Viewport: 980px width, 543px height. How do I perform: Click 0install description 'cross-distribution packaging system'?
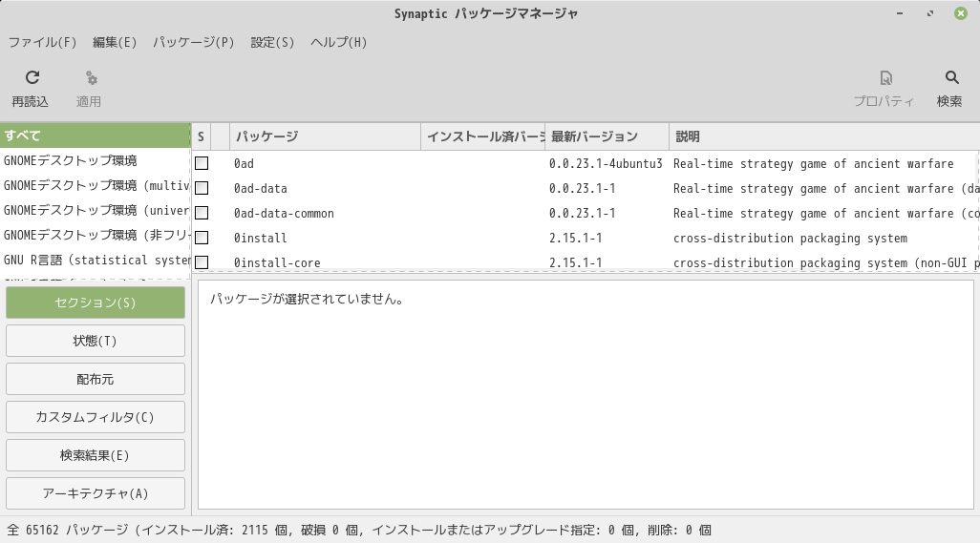click(790, 239)
